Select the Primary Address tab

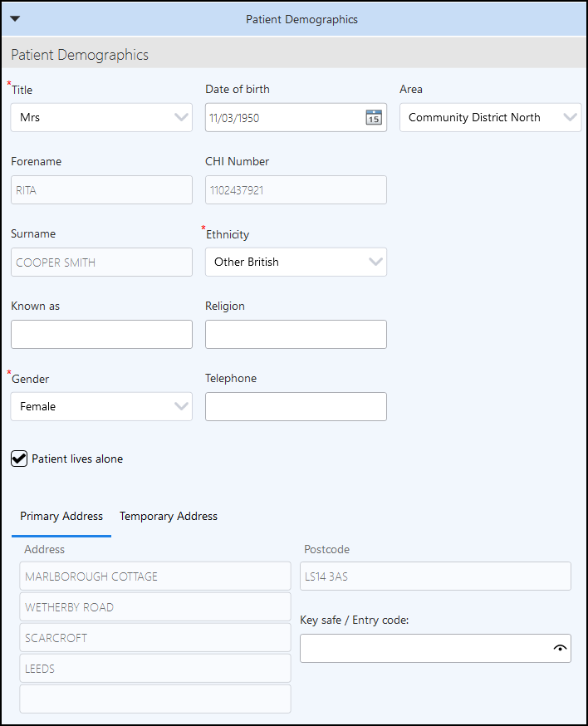tap(61, 516)
